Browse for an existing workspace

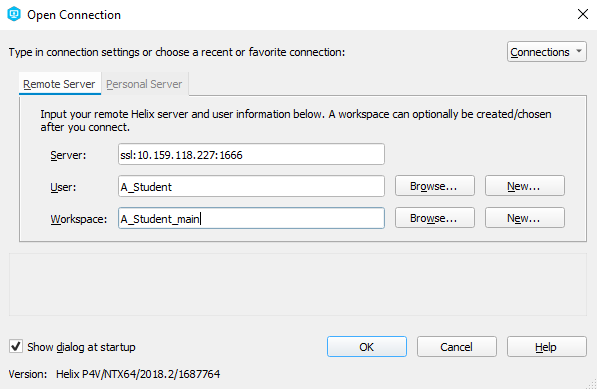pos(434,218)
